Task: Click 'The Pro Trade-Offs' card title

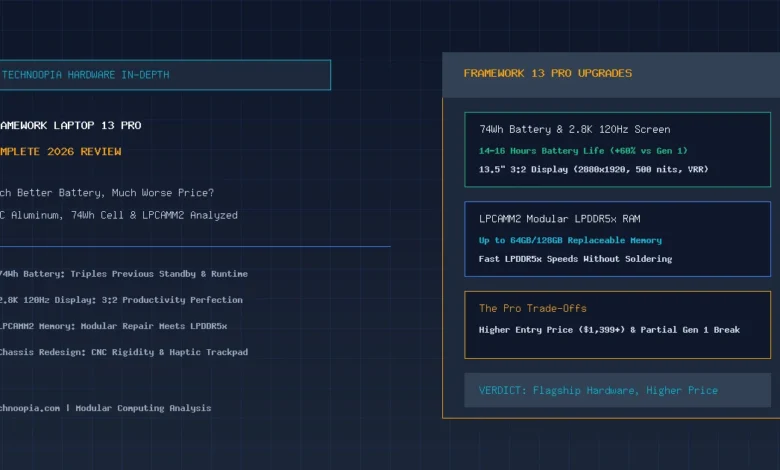Action: pyautogui.click(x=533, y=308)
